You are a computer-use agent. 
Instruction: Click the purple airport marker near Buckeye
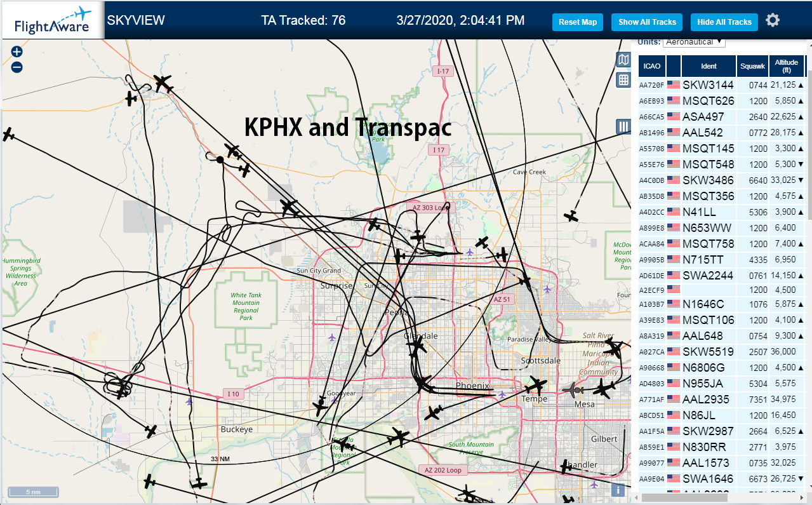pyautogui.click(x=189, y=401)
